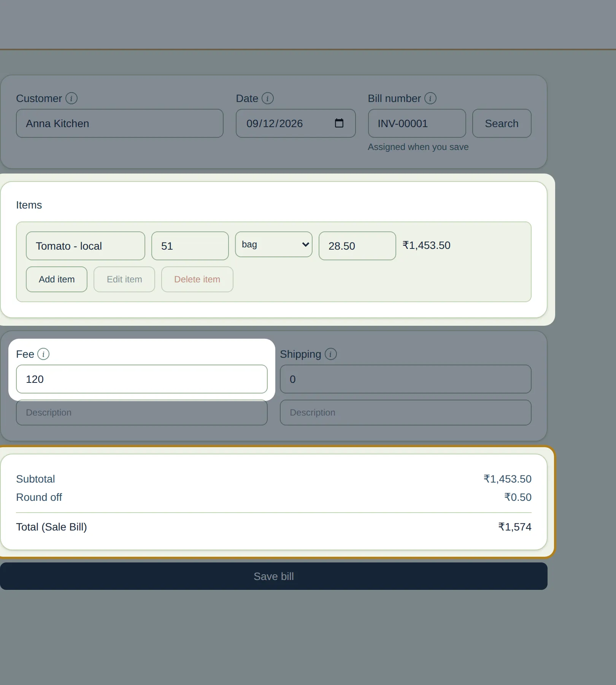The height and width of the screenshot is (685, 616).
Task: Click the Add item button
Action: (57, 279)
